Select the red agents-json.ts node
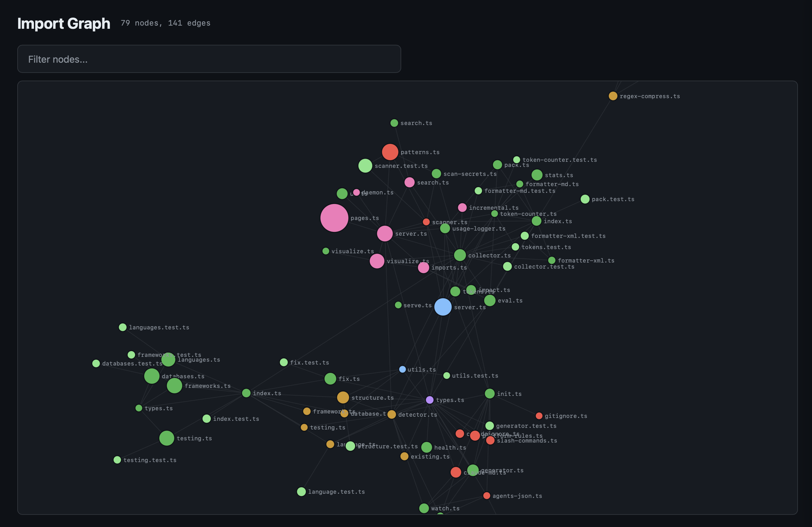Screen dimensions: 812x527 [x=487, y=496]
